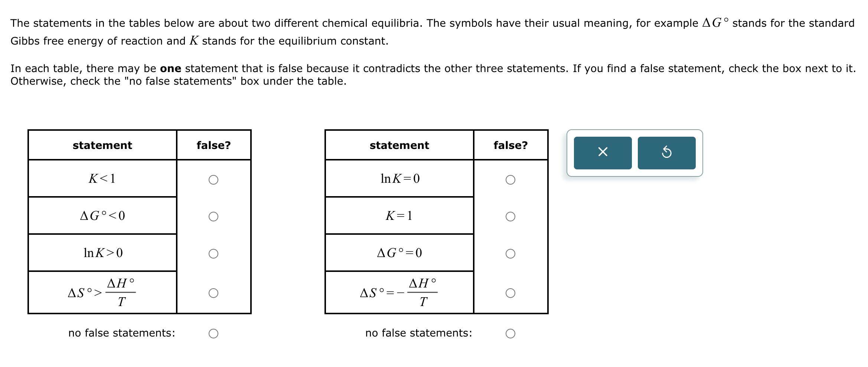
Task: Mark the statement K=1 as false
Action: [x=511, y=216]
